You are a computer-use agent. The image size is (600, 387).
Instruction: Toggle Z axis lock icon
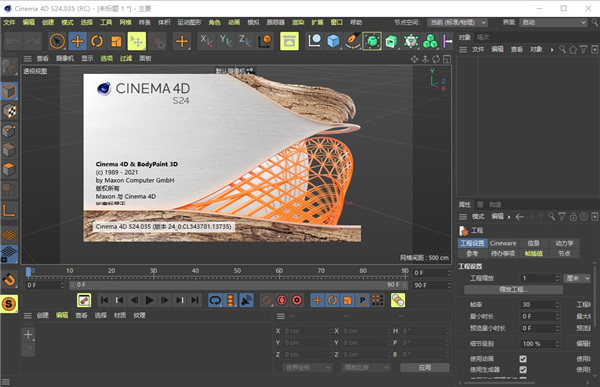245,41
